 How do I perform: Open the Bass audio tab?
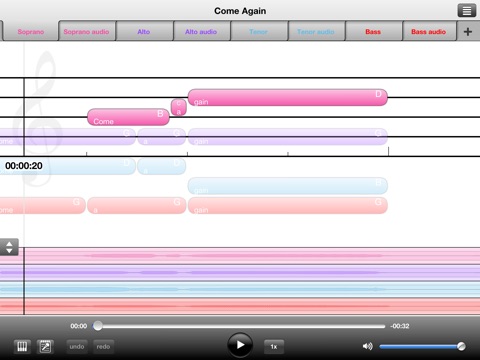coord(429,31)
